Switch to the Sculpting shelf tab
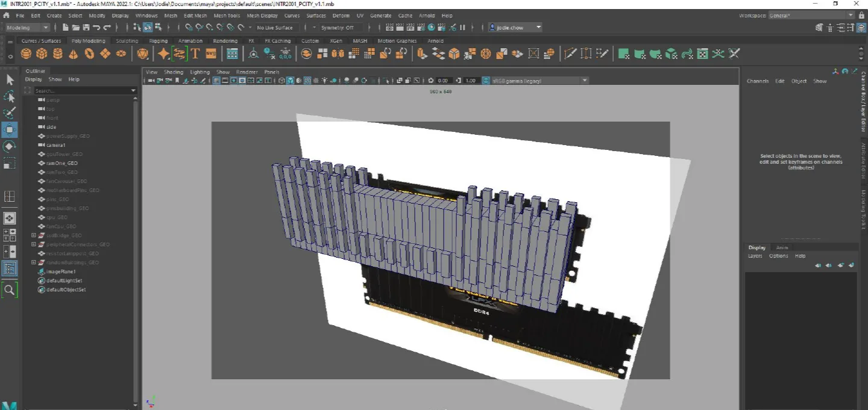Image resolution: width=868 pixels, height=410 pixels. click(127, 41)
